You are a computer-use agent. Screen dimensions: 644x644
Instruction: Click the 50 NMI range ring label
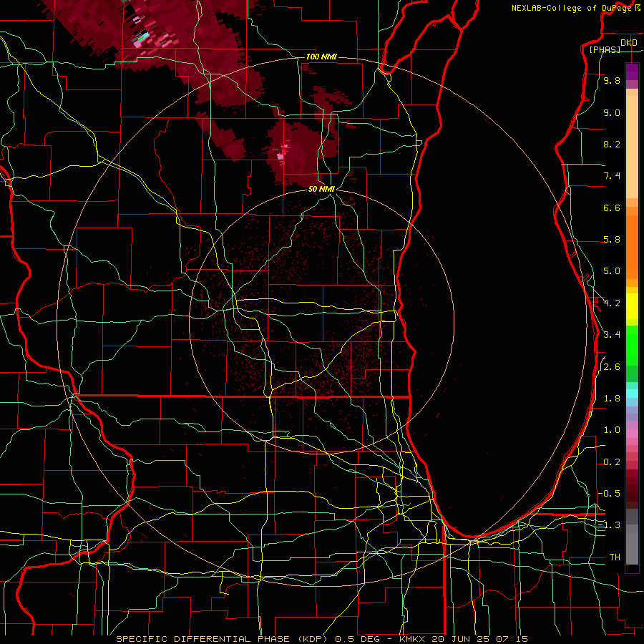tap(321, 189)
